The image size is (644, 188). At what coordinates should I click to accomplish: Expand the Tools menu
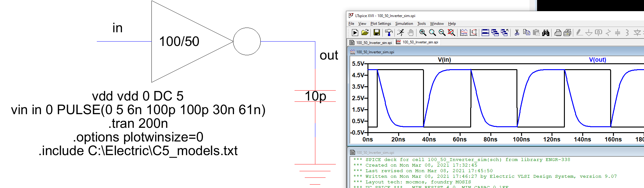click(x=421, y=24)
